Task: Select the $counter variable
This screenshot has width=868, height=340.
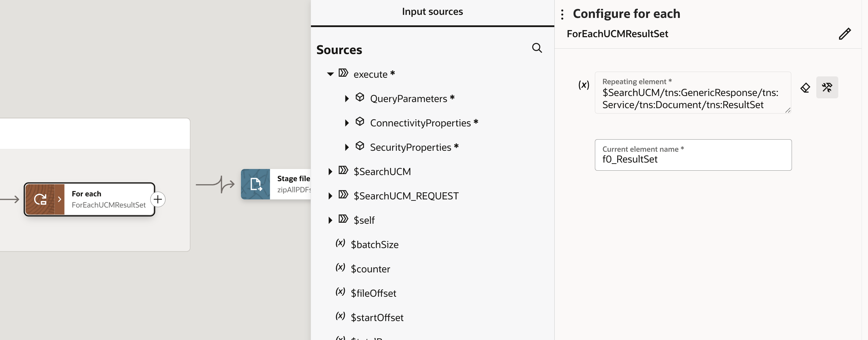Action: tap(370, 269)
